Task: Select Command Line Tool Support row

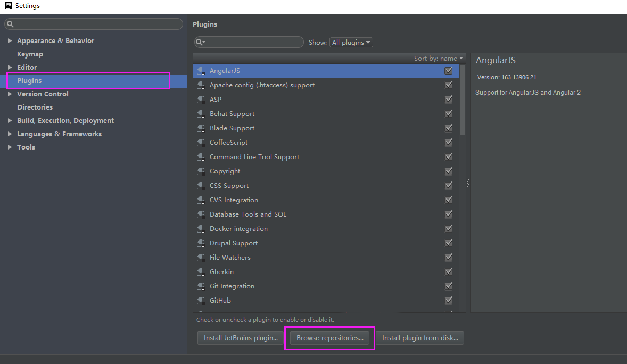Action: tap(326, 157)
